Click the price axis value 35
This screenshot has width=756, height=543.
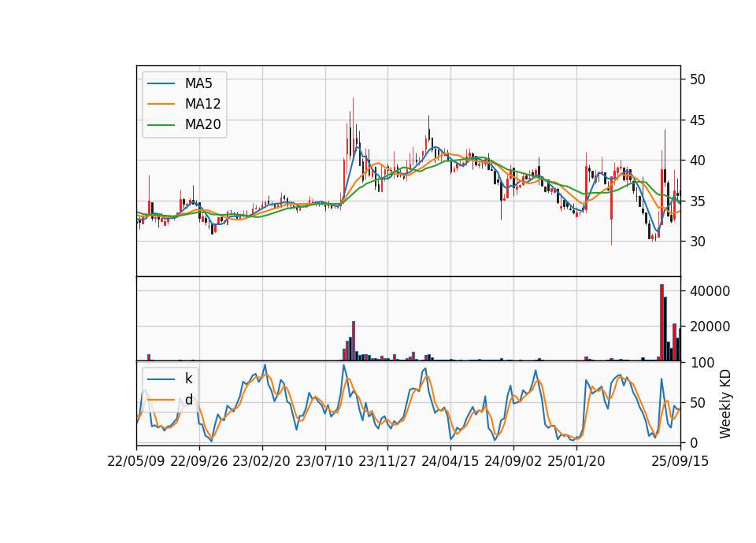coord(697,201)
